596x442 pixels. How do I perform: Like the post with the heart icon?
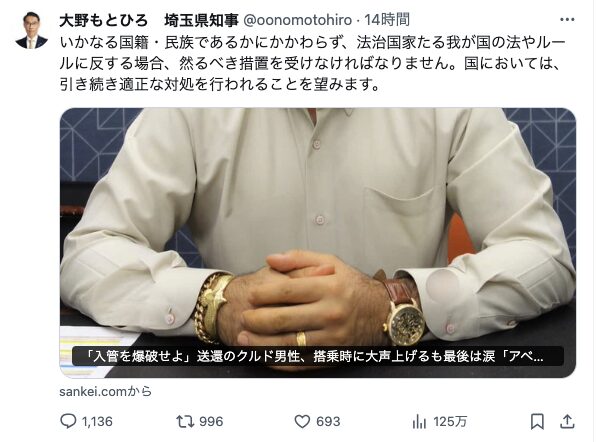302,421
